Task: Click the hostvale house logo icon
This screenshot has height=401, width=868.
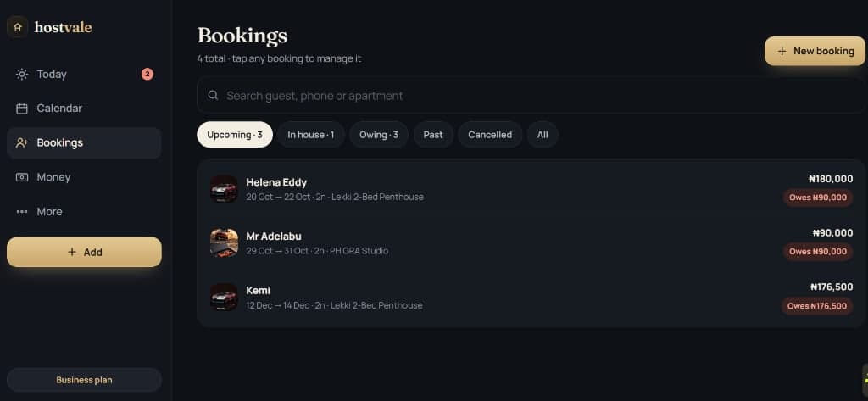Action: pyautogui.click(x=18, y=26)
